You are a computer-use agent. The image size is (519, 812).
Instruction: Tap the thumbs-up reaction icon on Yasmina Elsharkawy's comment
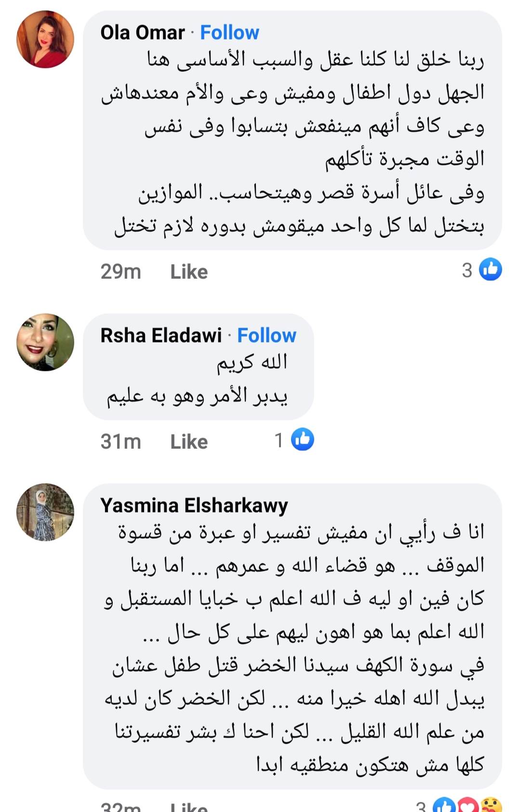click(444, 806)
